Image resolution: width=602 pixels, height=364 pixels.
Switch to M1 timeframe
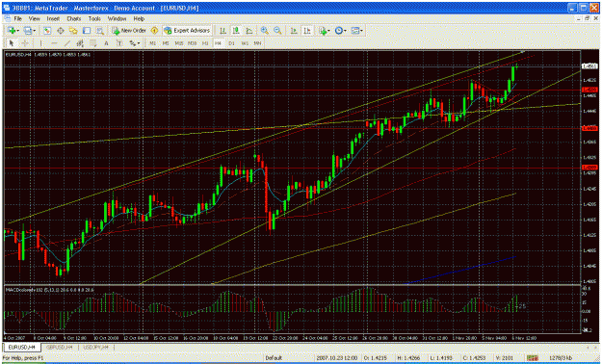coord(153,43)
